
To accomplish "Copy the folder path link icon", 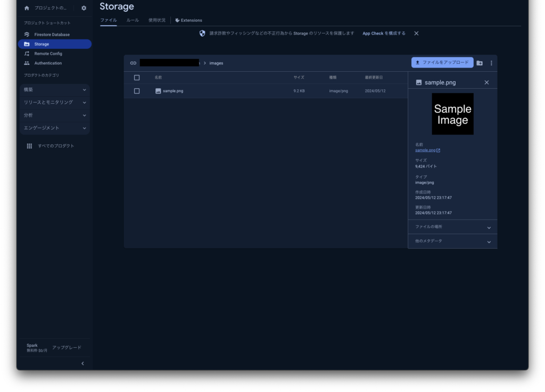I will (x=133, y=63).
